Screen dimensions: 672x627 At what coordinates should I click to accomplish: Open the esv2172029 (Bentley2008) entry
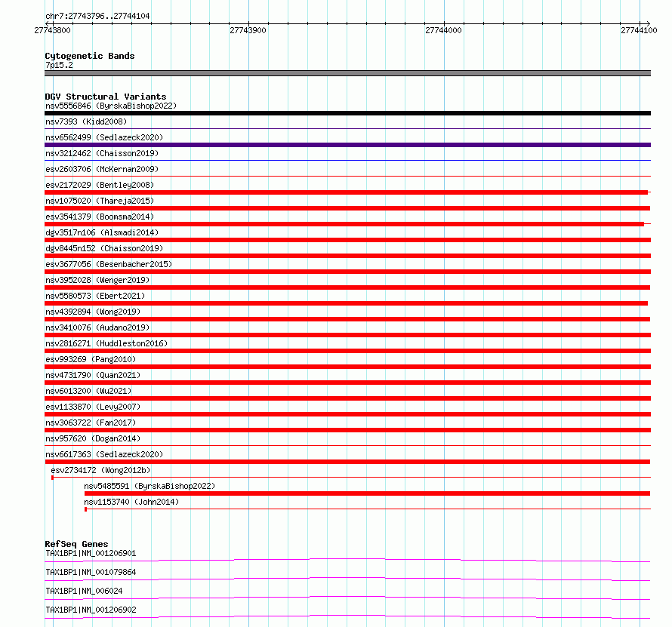[x=100, y=185]
